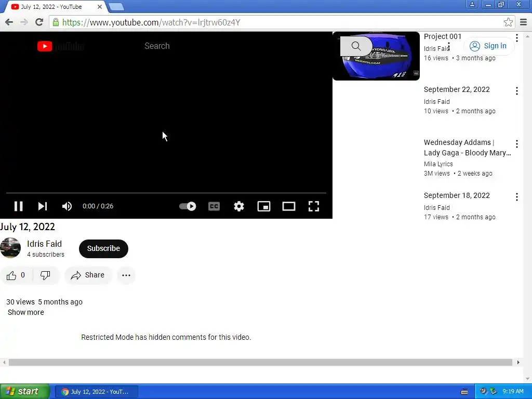Viewport: 532px width, 399px height.
Task: Skip to next video
Action: (43, 206)
